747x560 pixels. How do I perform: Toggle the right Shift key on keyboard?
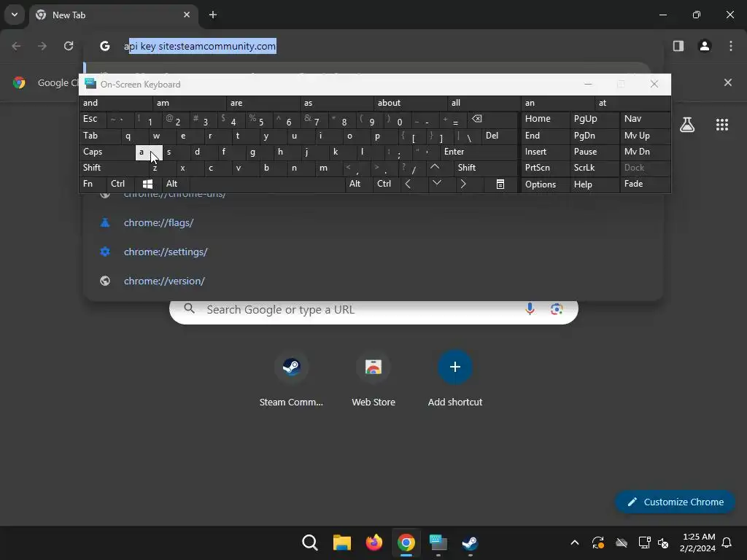point(485,168)
